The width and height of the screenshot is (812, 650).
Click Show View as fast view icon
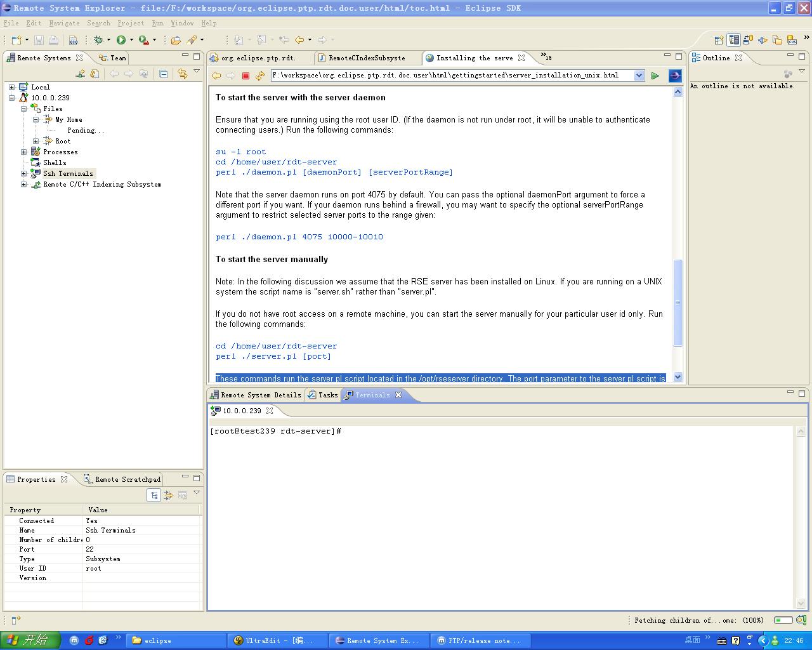point(16,620)
